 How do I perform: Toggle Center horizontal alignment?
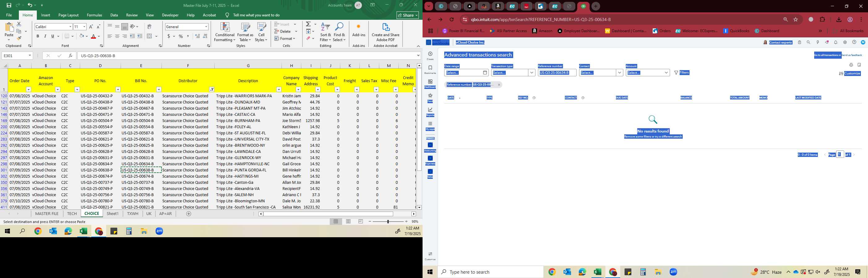point(117,36)
